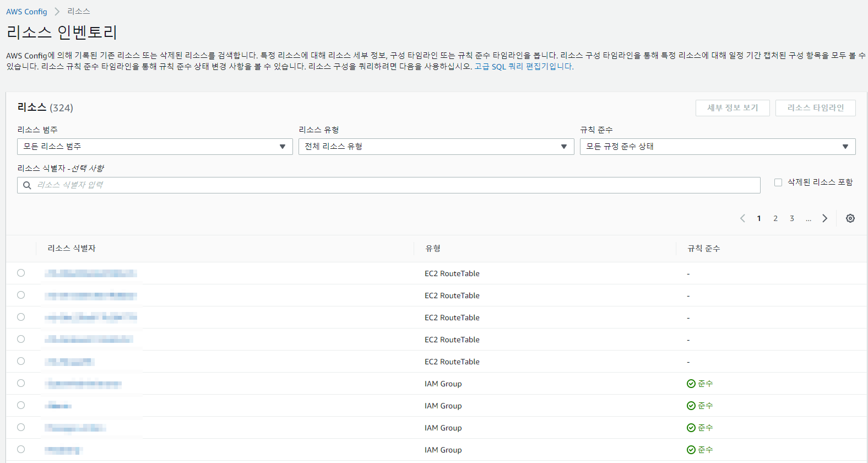Go to page 3 of resources
Screen dimensions: 868x463
click(x=792, y=218)
